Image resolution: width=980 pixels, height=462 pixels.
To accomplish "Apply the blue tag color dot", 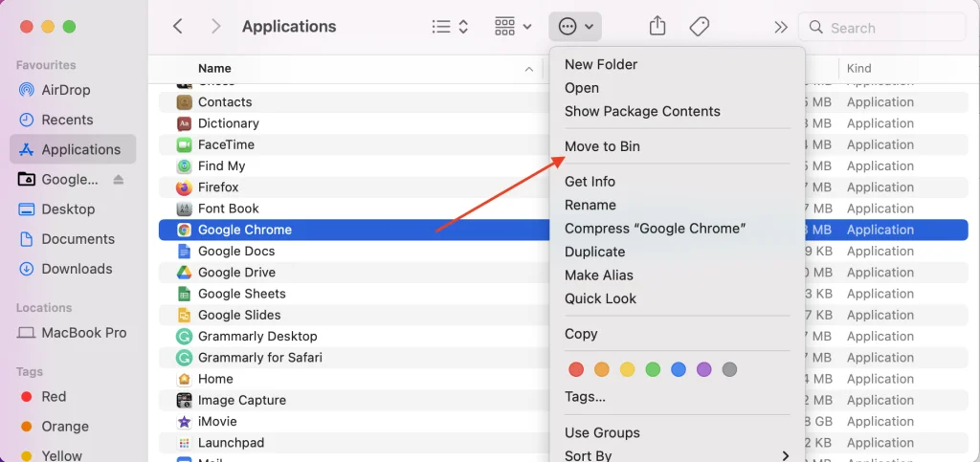I will pyautogui.click(x=679, y=369).
